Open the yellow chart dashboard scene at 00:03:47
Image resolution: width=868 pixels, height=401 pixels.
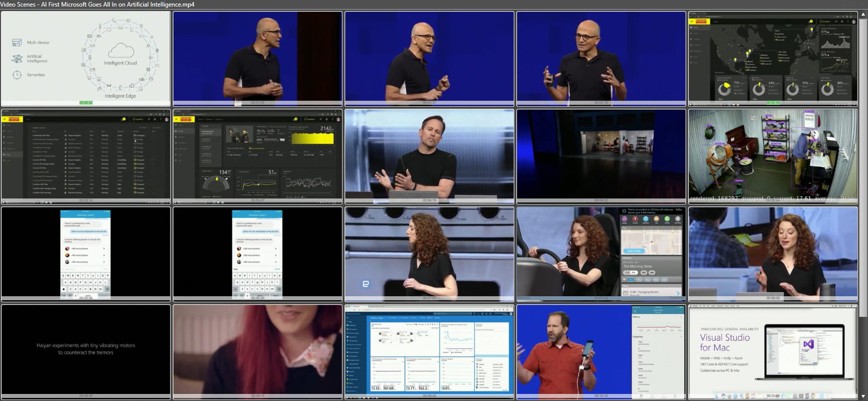257,156
